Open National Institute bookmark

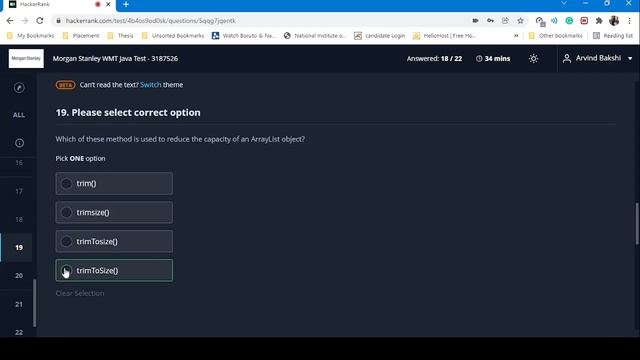(x=315, y=36)
